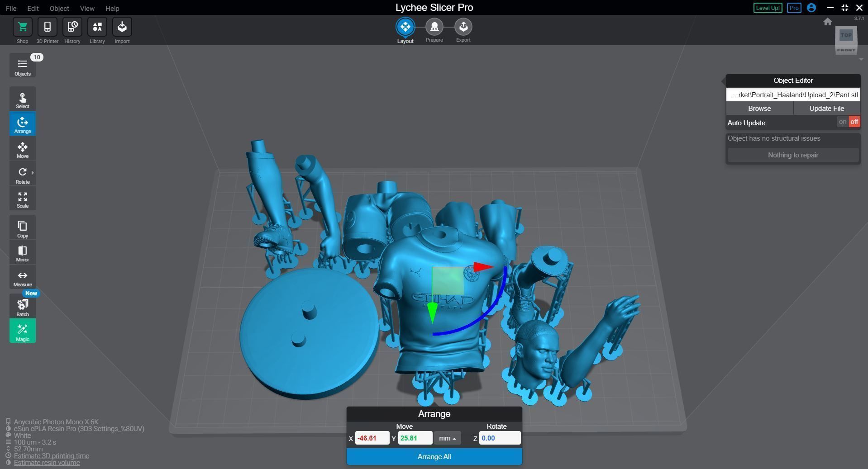Click the 52.70mm height label
The width and height of the screenshot is (868, 469).
28,449
